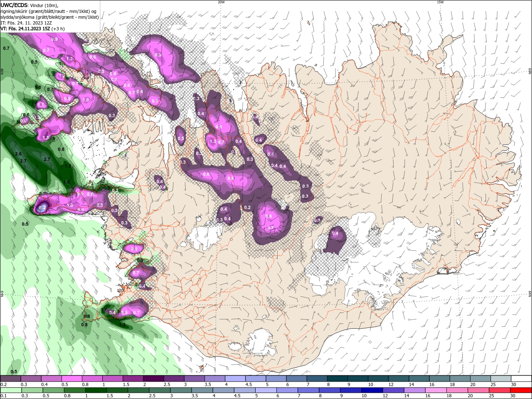532x399 pixels.
Task: Select the bright red rain swatch ending at 30
Action: point(521,390)
